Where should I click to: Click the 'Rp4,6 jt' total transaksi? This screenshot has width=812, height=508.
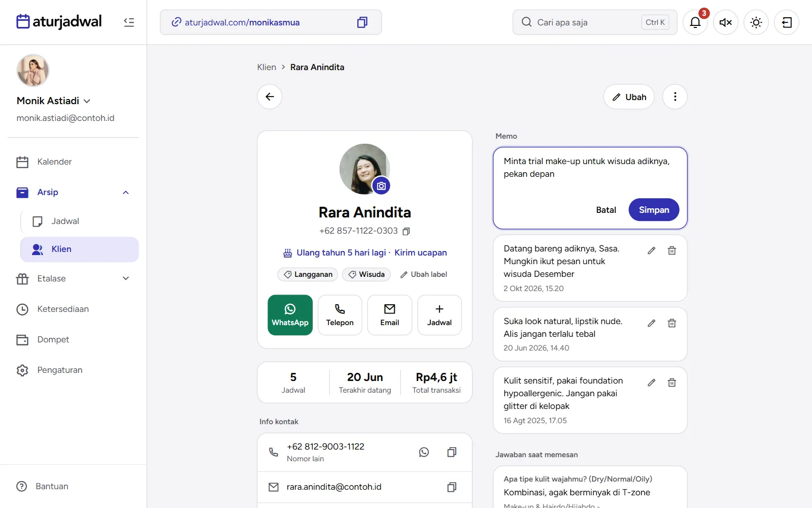(436, 383)
